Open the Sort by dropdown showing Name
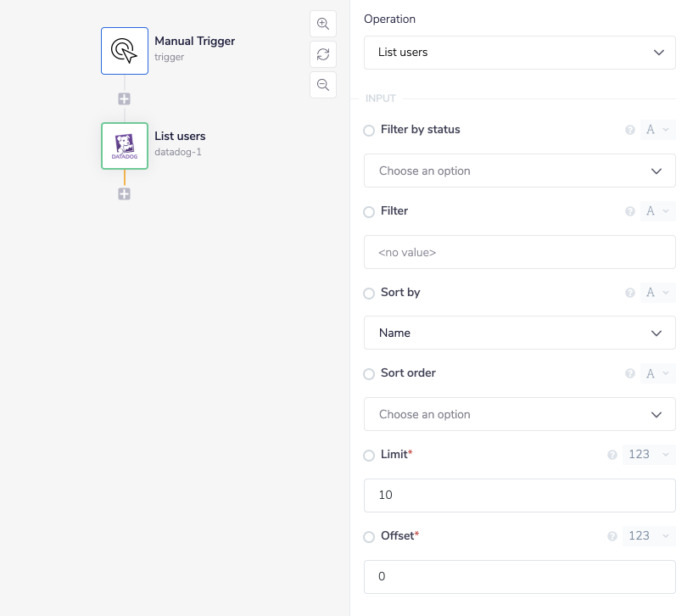687x616 pixels. (519, 333)
